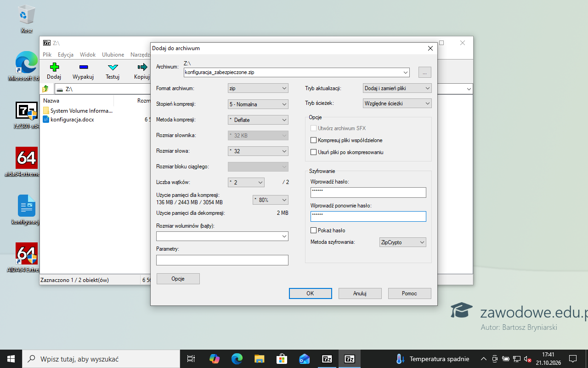Screen dimensions: 588x368
Task: Open Liczba wątków dropdown
Action: point(246,182)
